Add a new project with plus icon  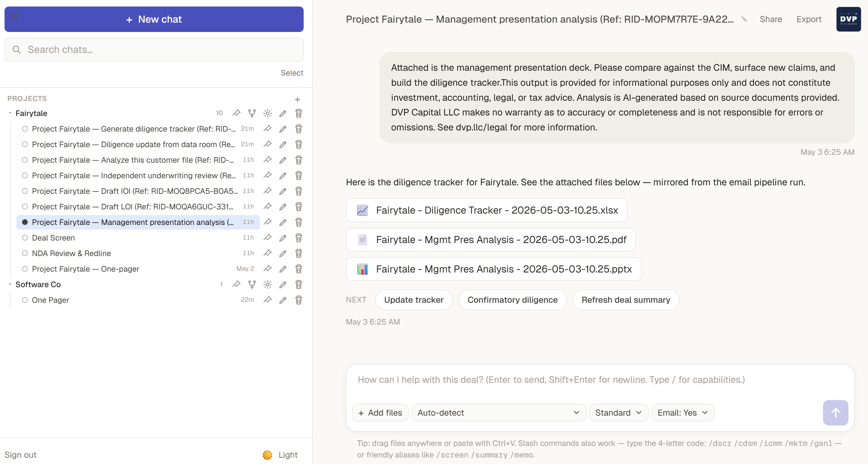pos(297,100)
